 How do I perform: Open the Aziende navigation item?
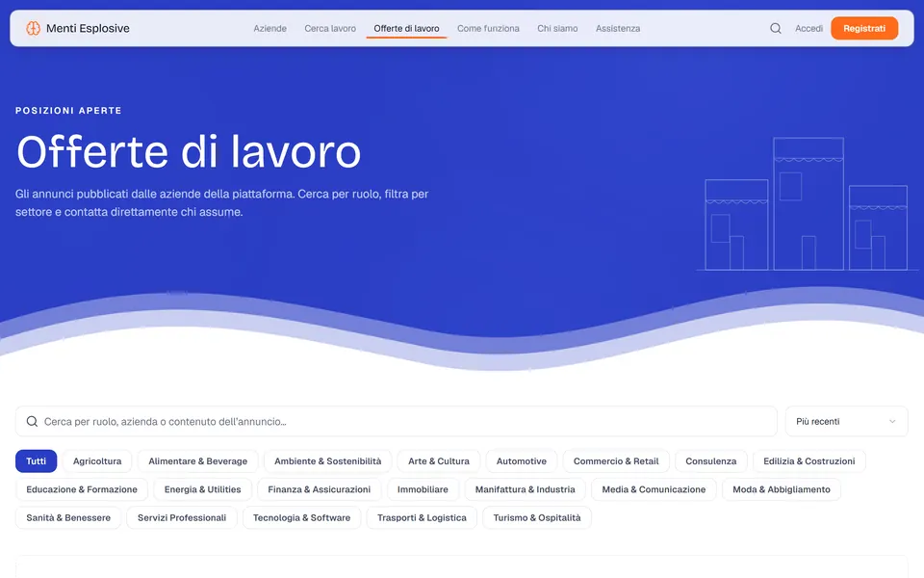click(x=269, y=28)
